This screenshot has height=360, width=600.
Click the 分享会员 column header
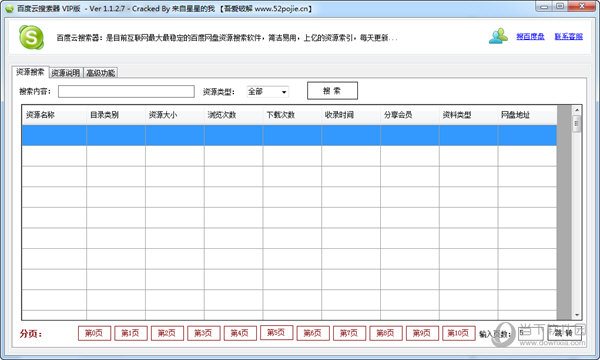click(x=410, y=115)
